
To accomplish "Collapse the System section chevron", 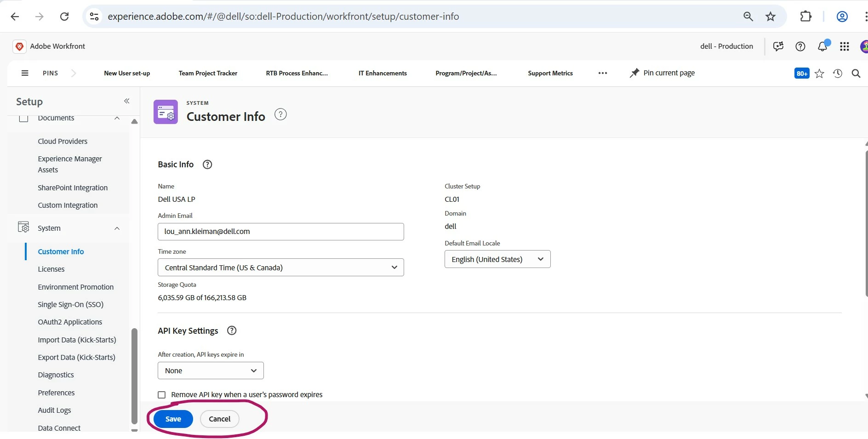I will 117,228.
